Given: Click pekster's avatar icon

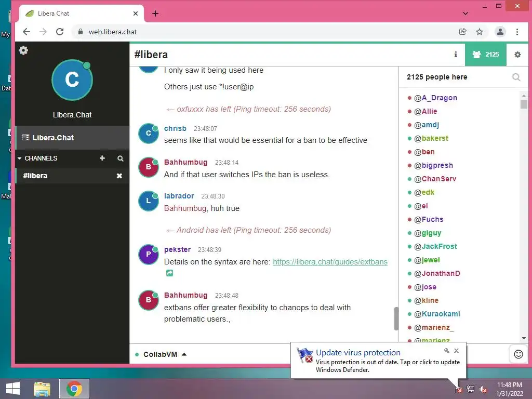Looking at the screenshot, I should point(148,254).
